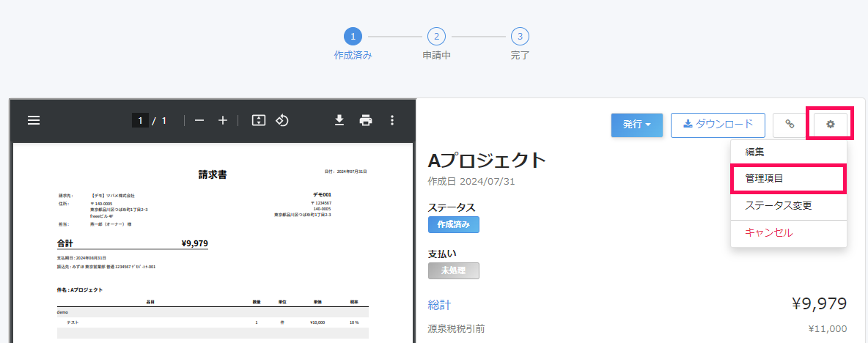
Task: Click the 源泉税税引前 label
Action: click(456, 328)
